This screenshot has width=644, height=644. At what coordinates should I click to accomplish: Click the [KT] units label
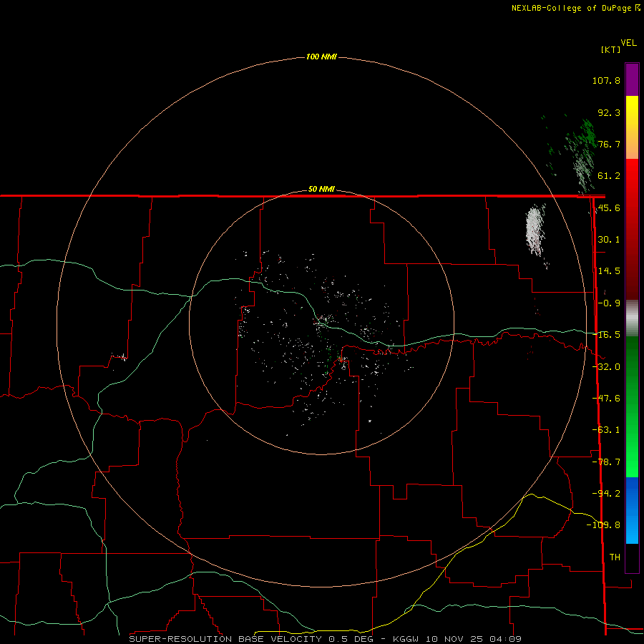pyautogui.click(x=611, y=49)
